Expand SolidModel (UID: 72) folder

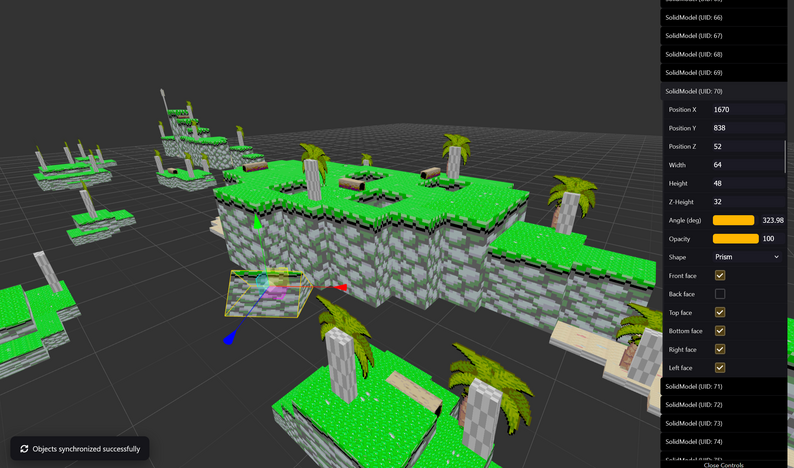click(x=724, y=405)
